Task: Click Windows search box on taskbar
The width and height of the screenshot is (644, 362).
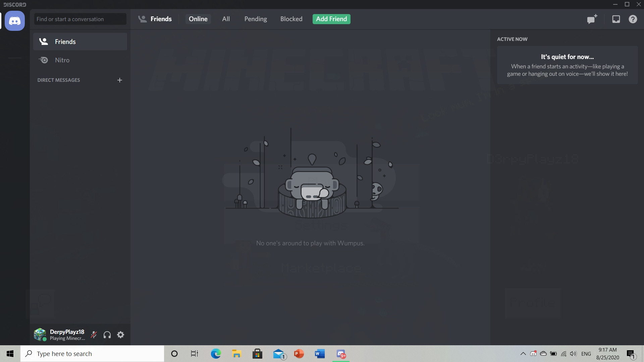Action: click(x=92, y=354)
